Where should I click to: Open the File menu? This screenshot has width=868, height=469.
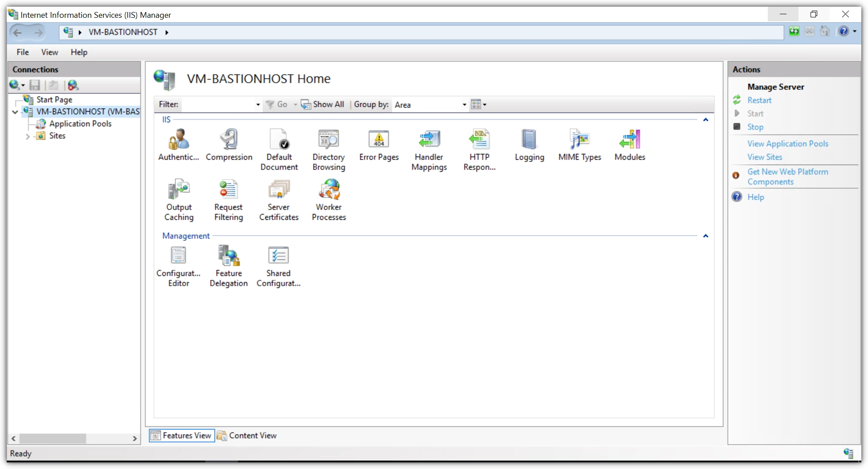pos(23,52)
